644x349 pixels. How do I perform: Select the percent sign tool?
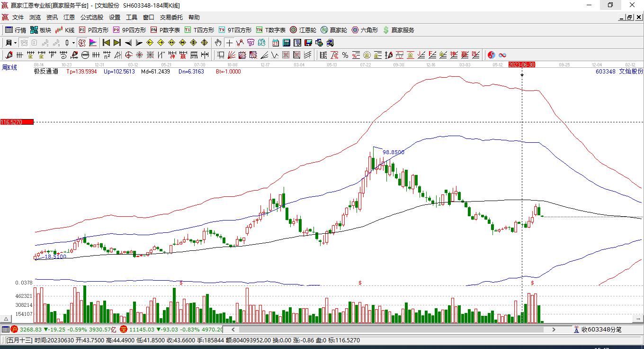345,55
